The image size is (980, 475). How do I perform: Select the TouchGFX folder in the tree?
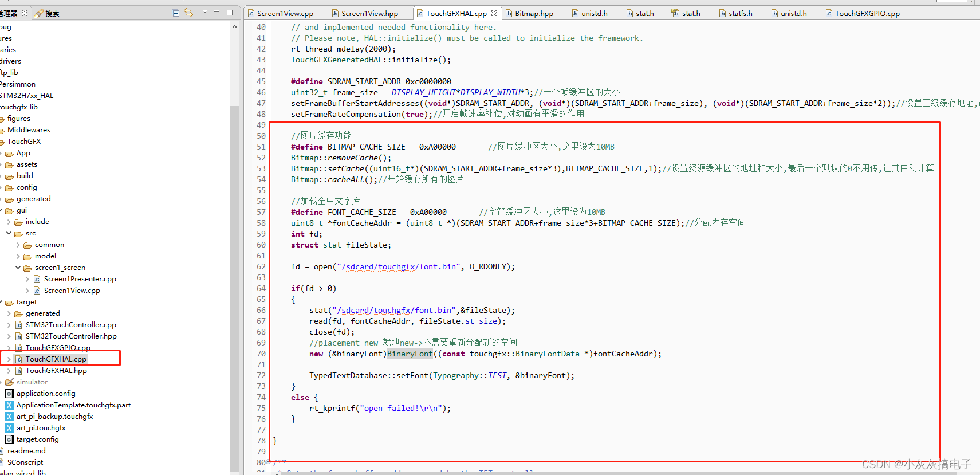[24, 142]
